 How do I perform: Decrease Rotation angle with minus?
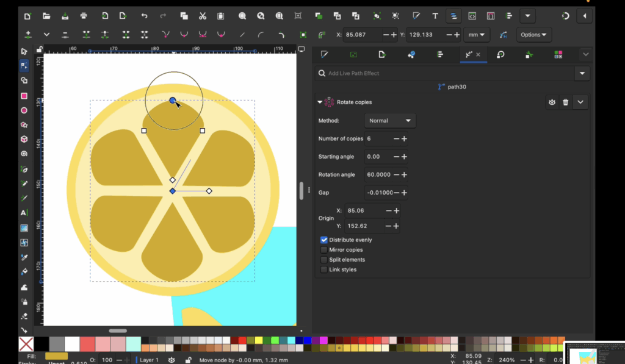[396, 175]
